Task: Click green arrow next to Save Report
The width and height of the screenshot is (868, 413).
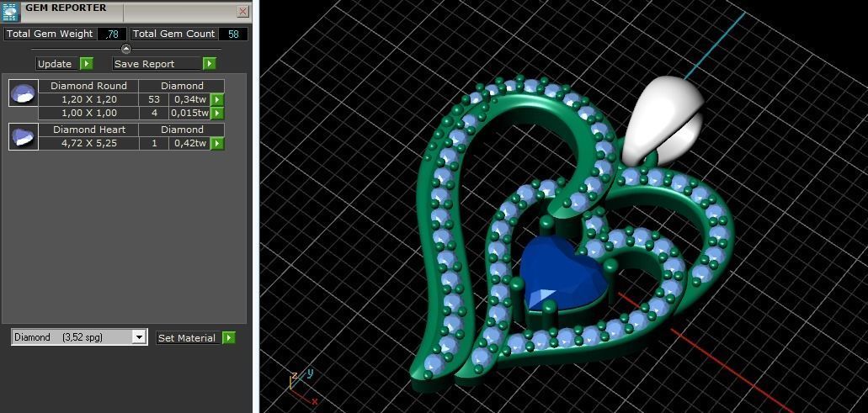Action: click(x=210, y=64)
